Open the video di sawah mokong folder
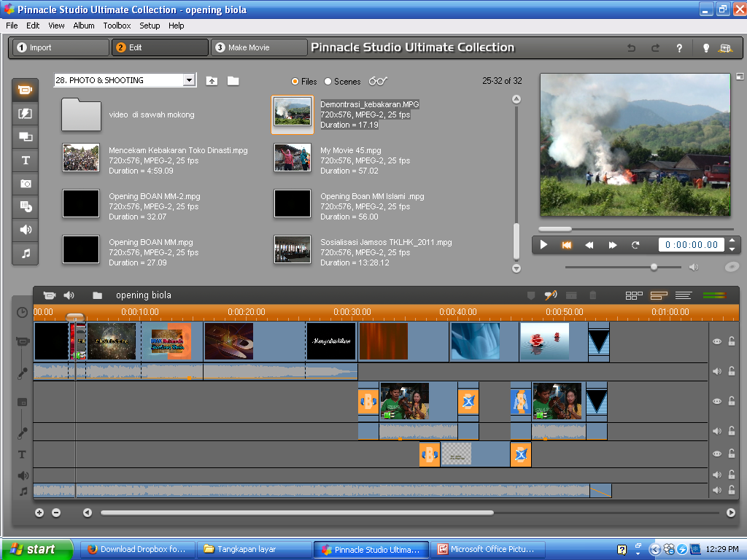The height and width of the screenshot is (560, 747). (x=81, y=114)
